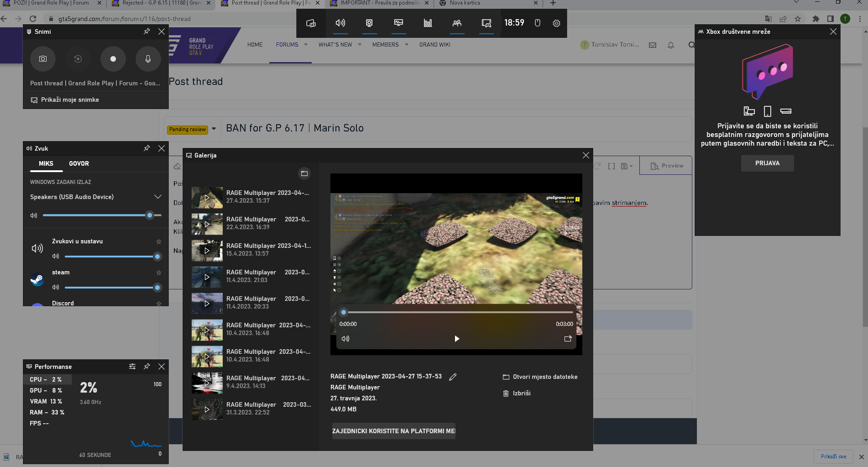Click record last 30 seconds icon
Screen dimensions: 868x467
pos(78,59)
